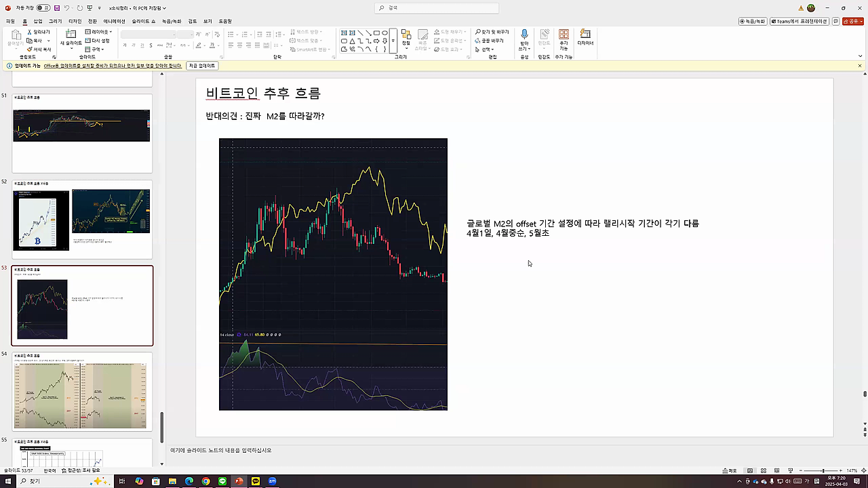This screenshot has height=488, width=868.
Task: Start slideshow from the quick access toolbar
Action: 90,8
